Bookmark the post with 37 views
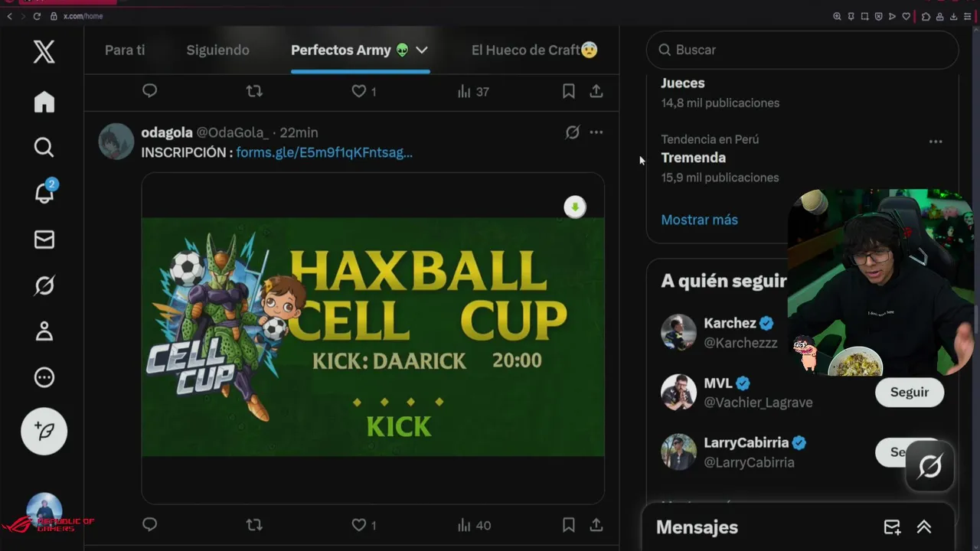The image size is (980, 551). 569,91
